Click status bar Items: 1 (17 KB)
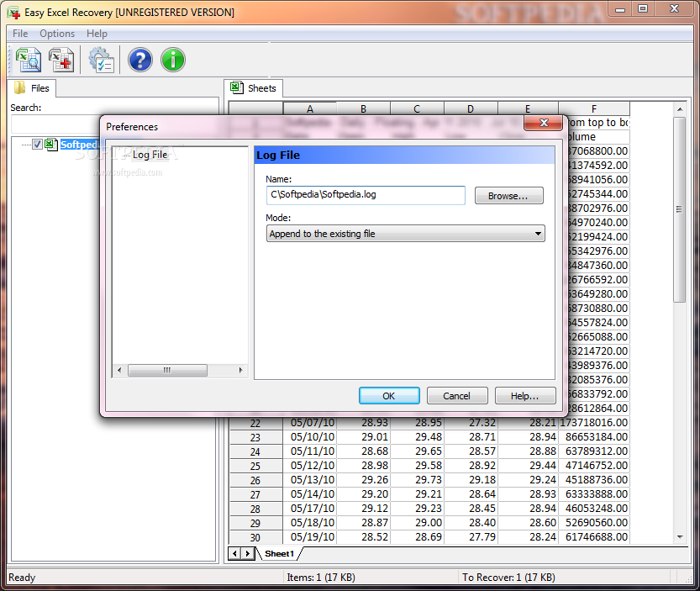 (x=321, y=578)
